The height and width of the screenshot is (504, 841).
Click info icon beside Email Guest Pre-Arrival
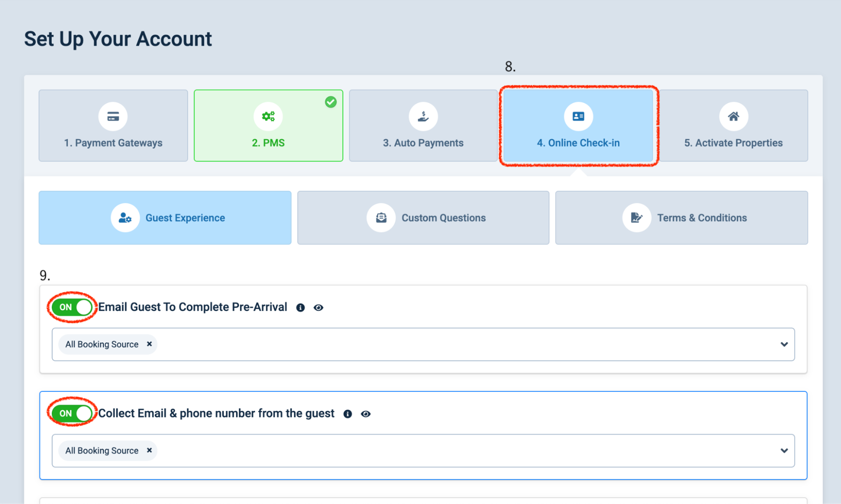tap(300, 308)
